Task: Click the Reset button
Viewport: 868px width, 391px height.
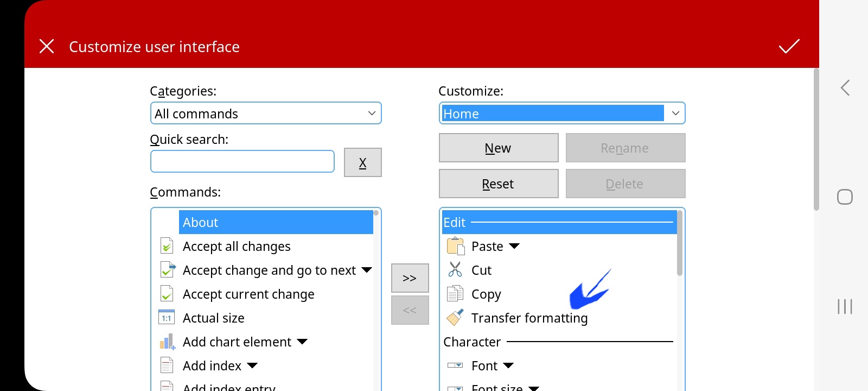Action: coord(499,184)
